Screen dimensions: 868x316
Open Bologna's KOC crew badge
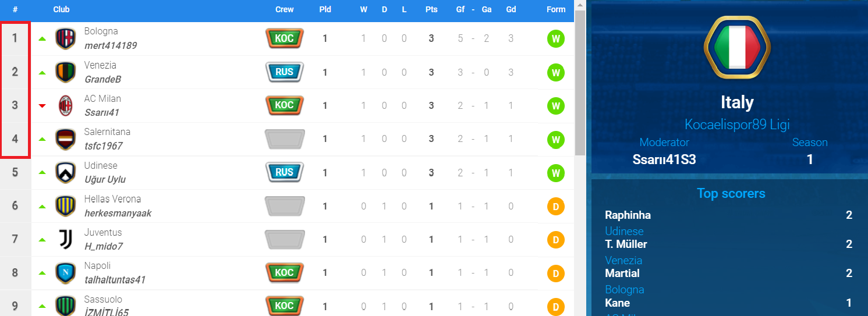284,39
